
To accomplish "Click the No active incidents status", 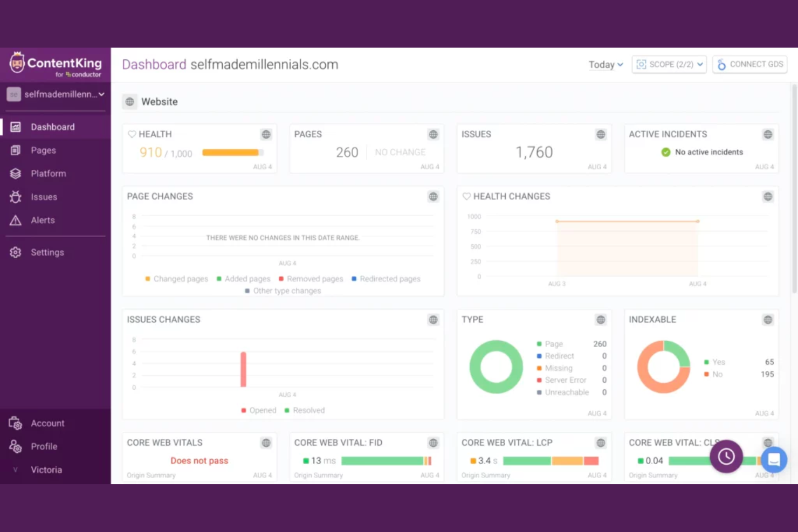I will [703, 152].
